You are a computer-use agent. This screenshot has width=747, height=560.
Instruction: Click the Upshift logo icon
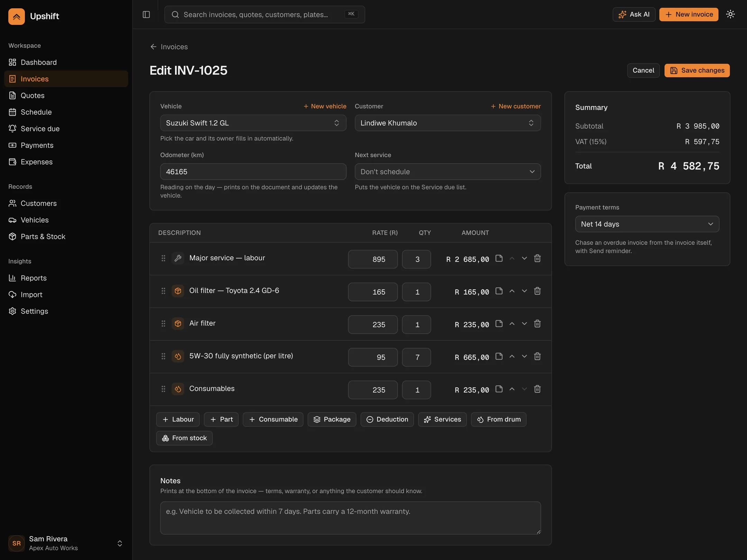coord(17,16)
